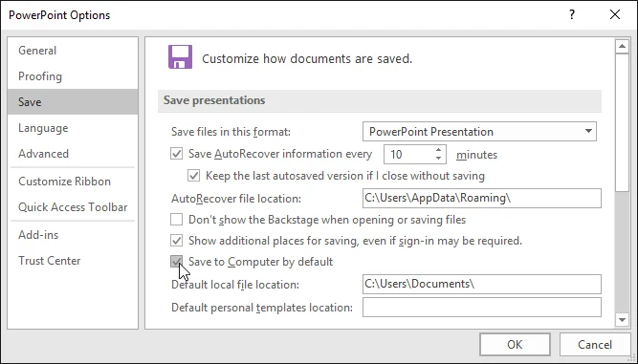This screenshot has width=638, height=364.
Task: Click the AutoRecover file location field
Action: point(482,199)
